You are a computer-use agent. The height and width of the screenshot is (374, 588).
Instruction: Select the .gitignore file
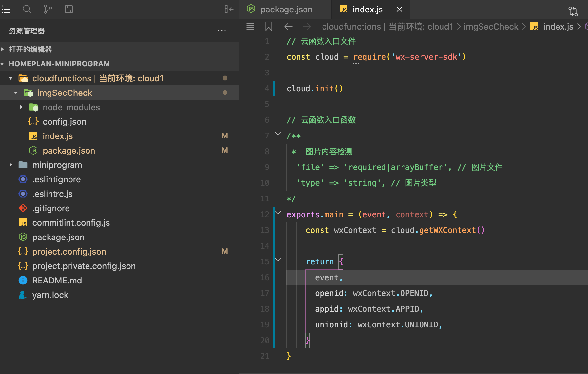click(119, 208)
